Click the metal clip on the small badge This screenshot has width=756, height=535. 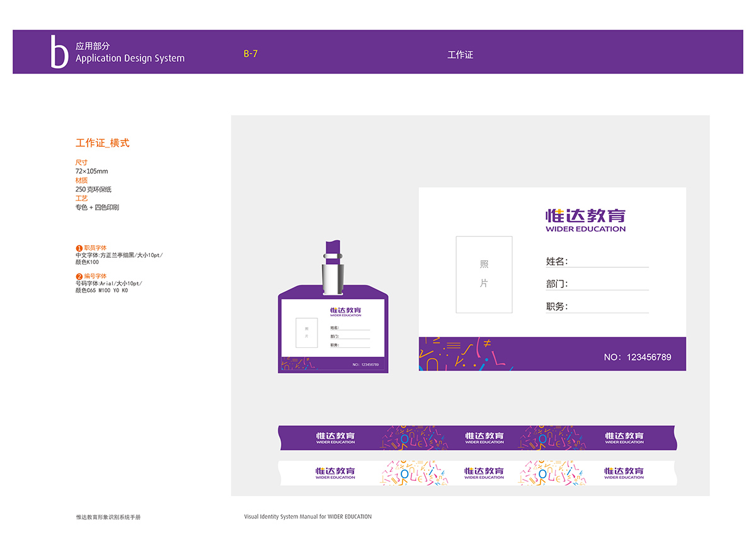333,275
